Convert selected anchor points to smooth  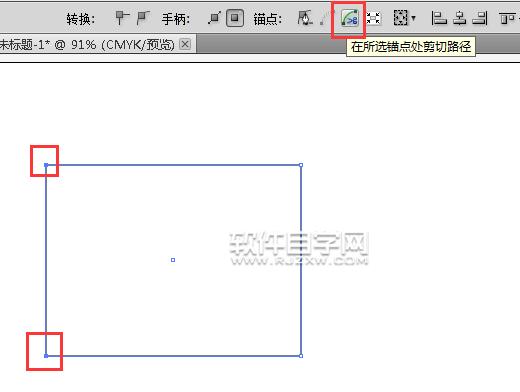point(143,18)
